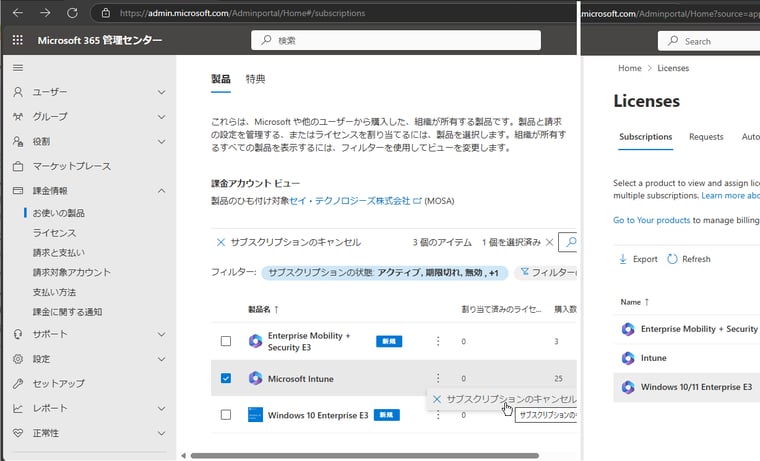The height and width of the screenshot is (461, 760).
Task: Check the Windows 10 Enterprise E3 checkbox
Action: pos(226,415)
